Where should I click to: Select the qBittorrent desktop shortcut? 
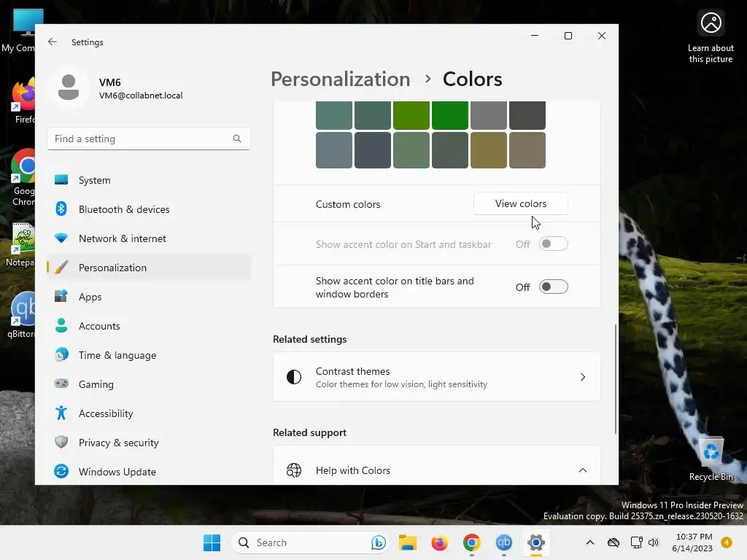click(x=22, y=315)
